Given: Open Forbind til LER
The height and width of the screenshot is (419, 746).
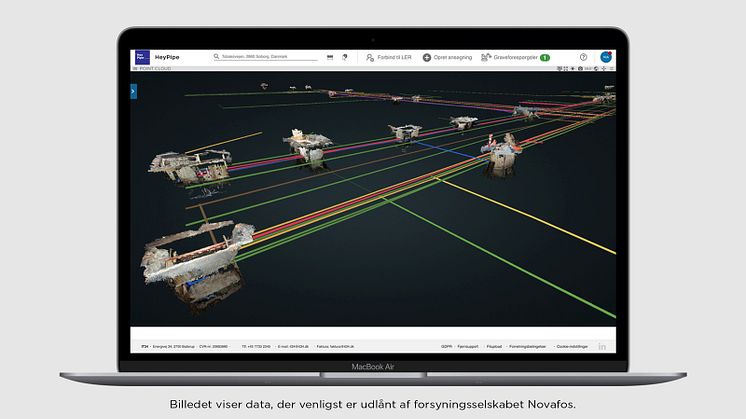Looking at the screenshot, I should point(390,58).
